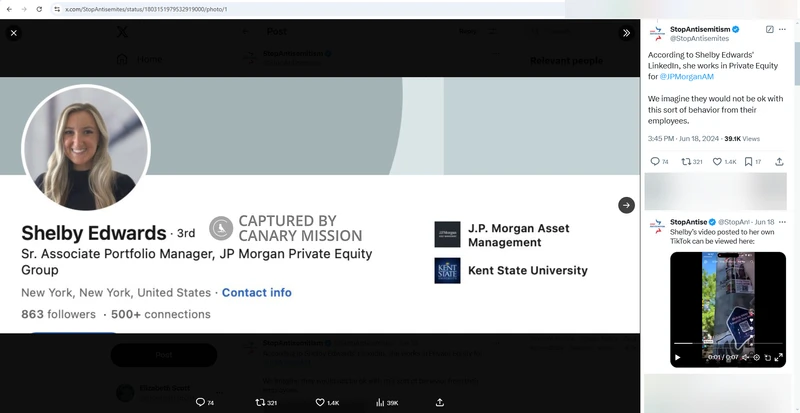
Task: Expand the video to fullscreen
Action: tap(779, 357)
